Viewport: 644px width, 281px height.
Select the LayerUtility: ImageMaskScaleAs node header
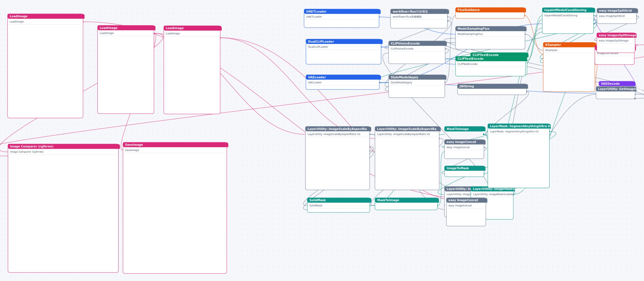click(x=493, y=189)
